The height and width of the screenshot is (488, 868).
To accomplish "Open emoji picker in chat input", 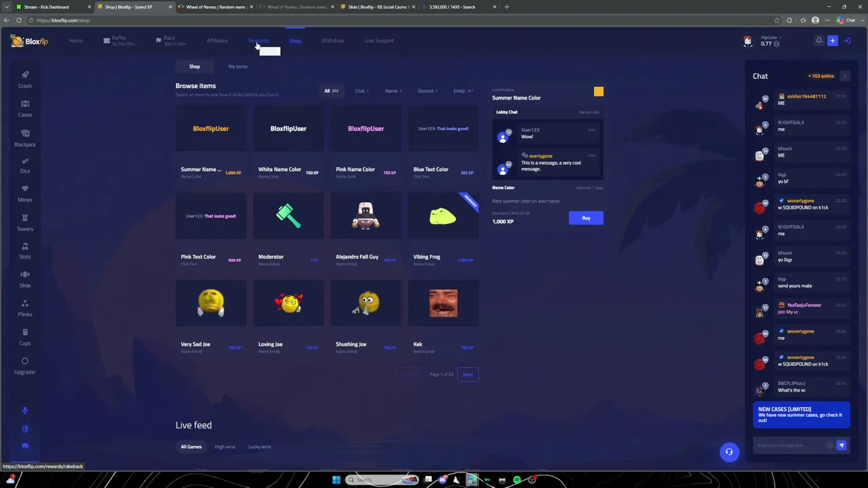I will [x=829, y=445].
